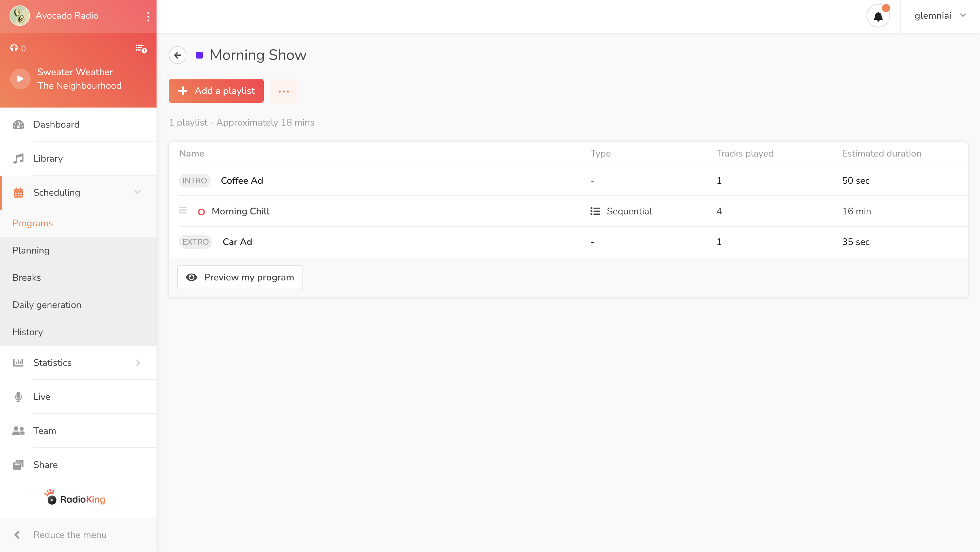Screen dimensions: 980x552
Task: Open notifications bell
Action: coord(878,16)
